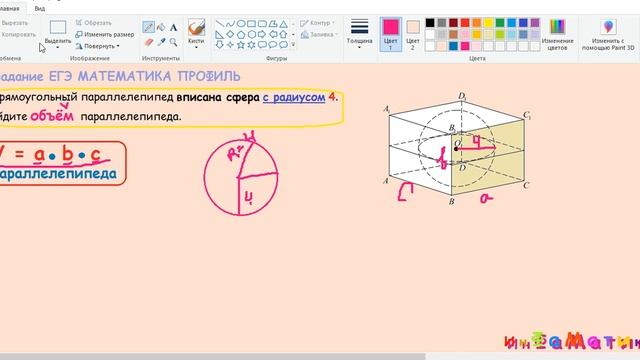Image resolution: width=640 pixels, height=360 pixels.
Task: Click the Кисти brush icon
Action: [196, 28]
